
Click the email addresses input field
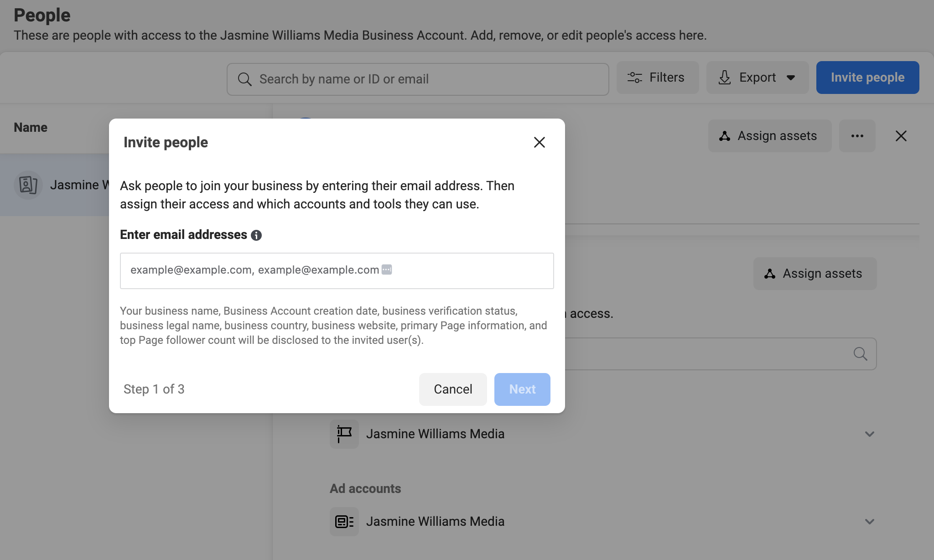(337, 270)
